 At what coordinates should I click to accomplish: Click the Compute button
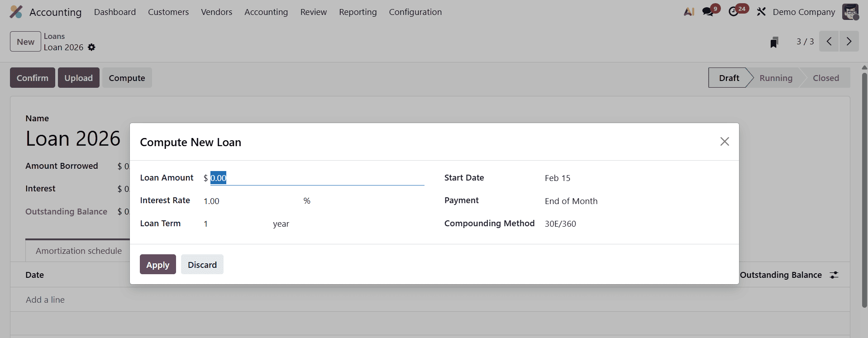pyautogui.click(x=127, y=78)
